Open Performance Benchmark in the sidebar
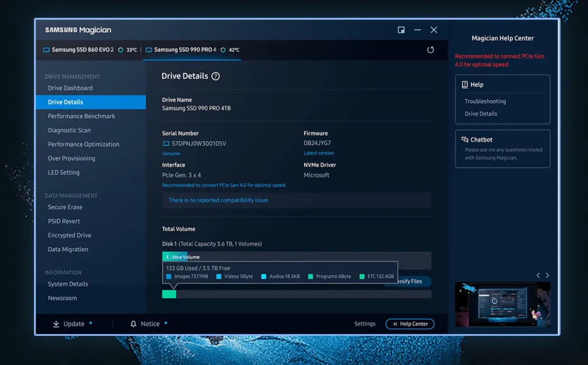The height and width of the screenshot is (365, 588). (x=82, y=116)
